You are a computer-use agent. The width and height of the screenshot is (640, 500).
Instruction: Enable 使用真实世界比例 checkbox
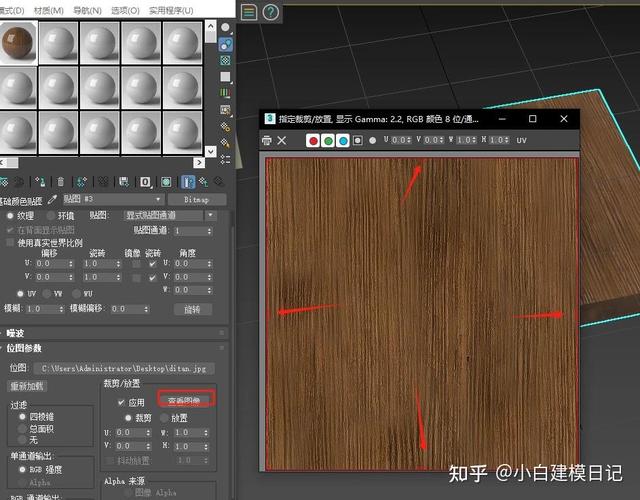[x=10, y=243]
